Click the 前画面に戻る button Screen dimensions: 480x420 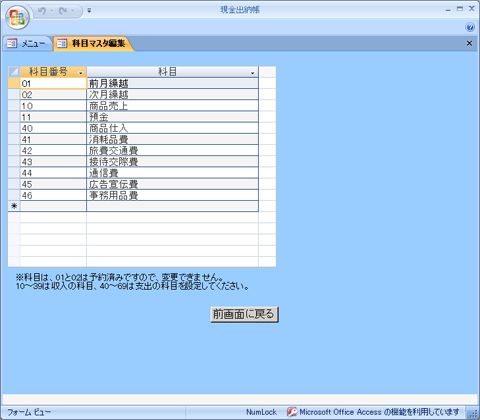pyautogui.click(x=244, y=314)
